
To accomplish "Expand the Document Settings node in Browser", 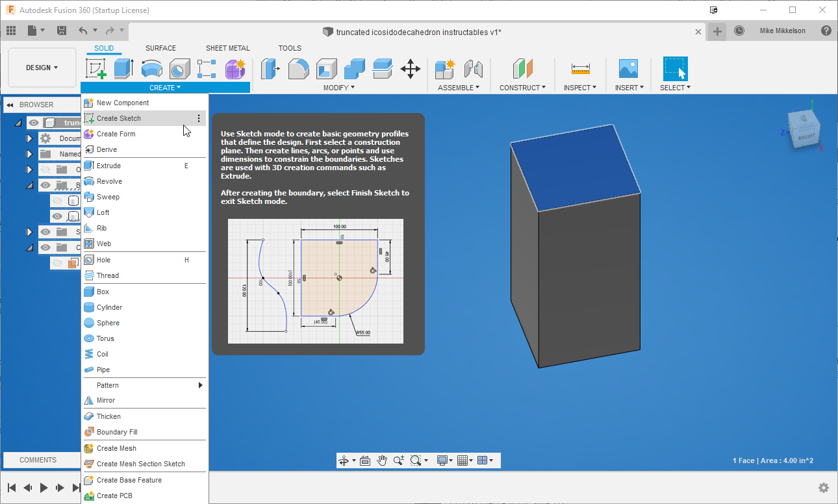I will [29, 138].
